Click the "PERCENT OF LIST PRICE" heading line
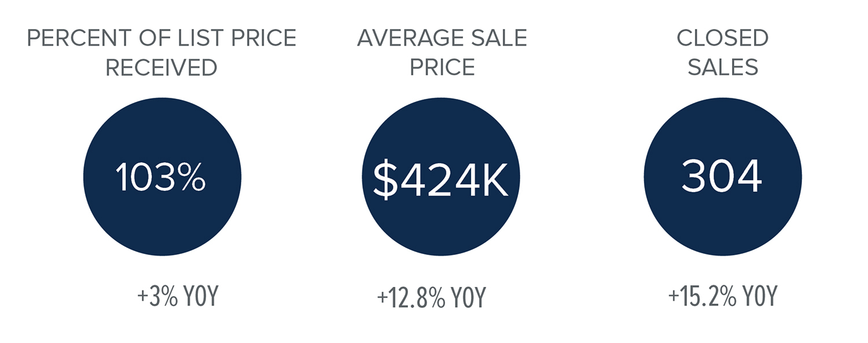Image resolution: width=868 pixels, height=343 pixels. click(x=161, y=38)
